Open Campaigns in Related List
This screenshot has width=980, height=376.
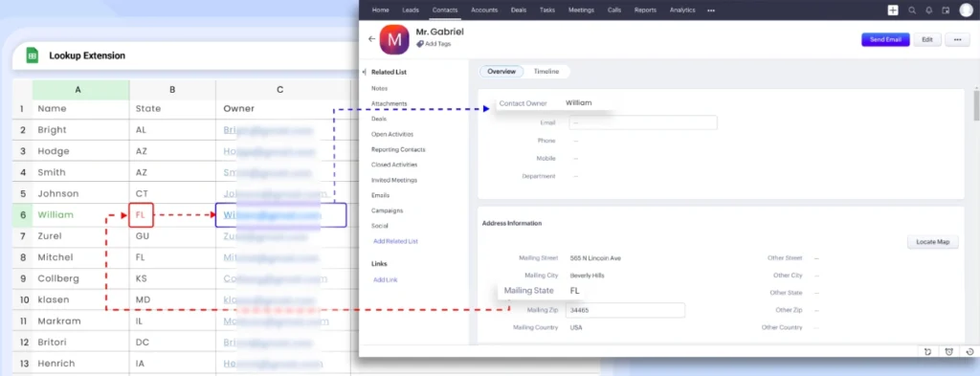pyautogui.click(x=388, y=211)
